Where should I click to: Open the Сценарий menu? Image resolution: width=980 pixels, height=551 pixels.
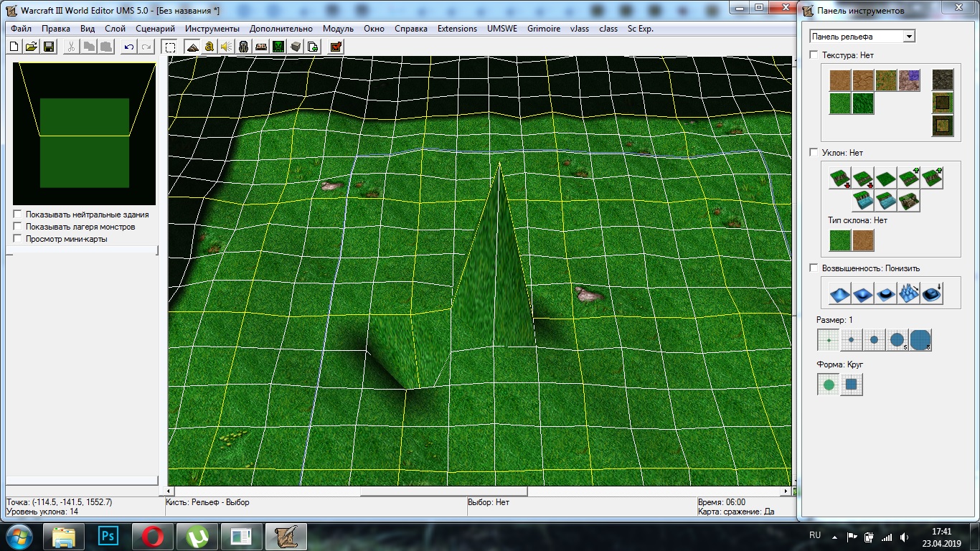(155, 29)
